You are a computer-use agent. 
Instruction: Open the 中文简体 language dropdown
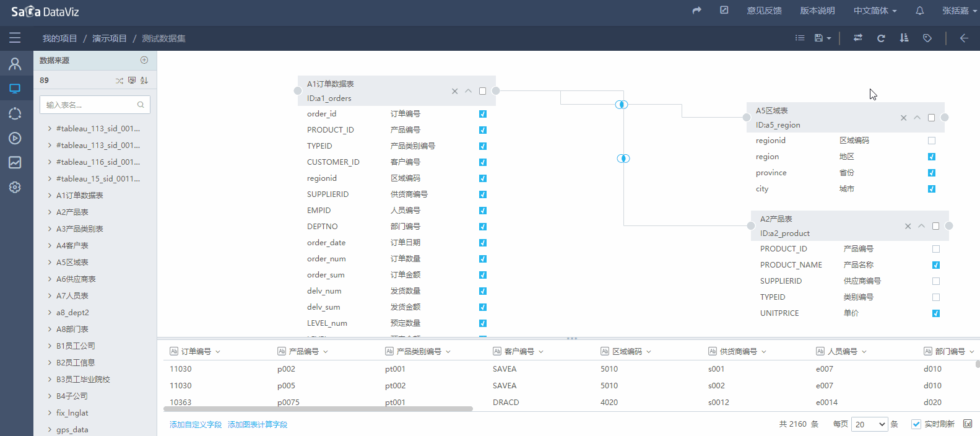tap(875, 11)
